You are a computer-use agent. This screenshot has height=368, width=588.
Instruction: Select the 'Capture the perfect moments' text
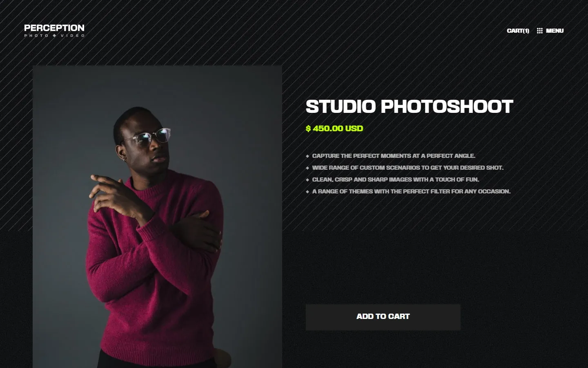(x=394, y=156)
